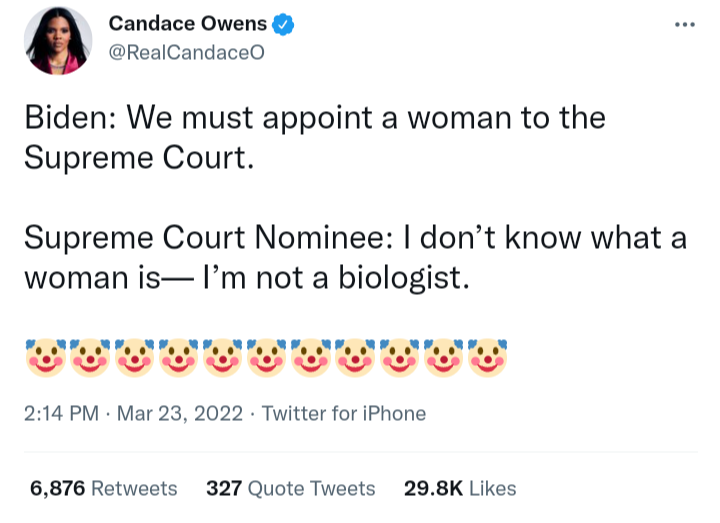
Task: Click the first clown emoji
Action: [44, 355]
